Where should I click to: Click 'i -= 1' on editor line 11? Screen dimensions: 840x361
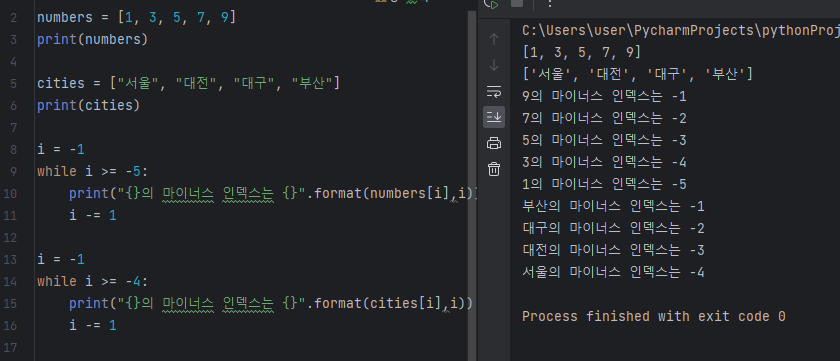93,215
